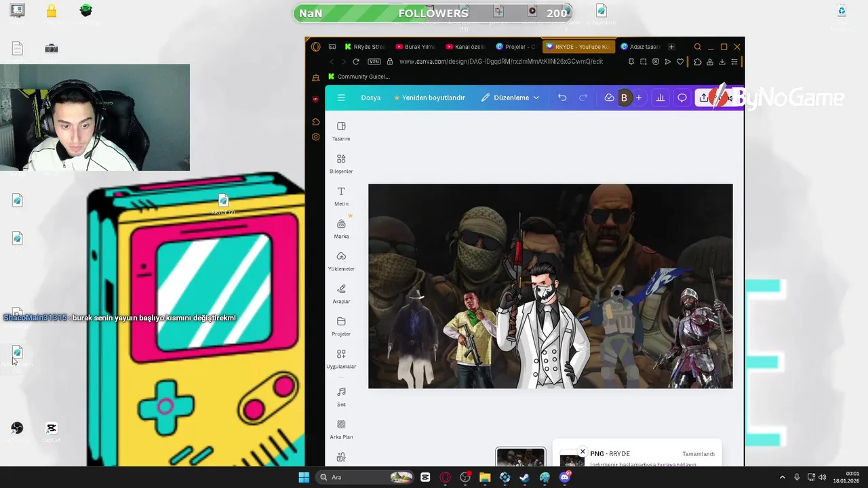Select the page thumbnail at the bottom
868x488 pixels.
(520, 457)
